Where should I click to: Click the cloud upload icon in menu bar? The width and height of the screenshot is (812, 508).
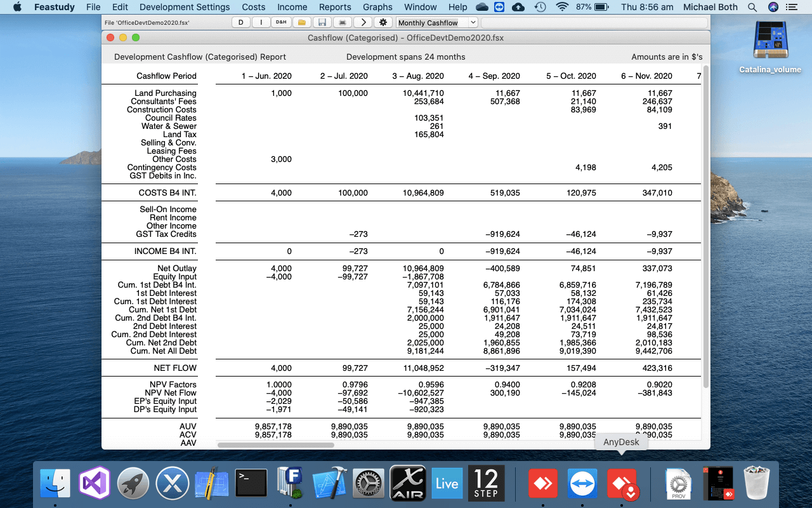point(518,7)
